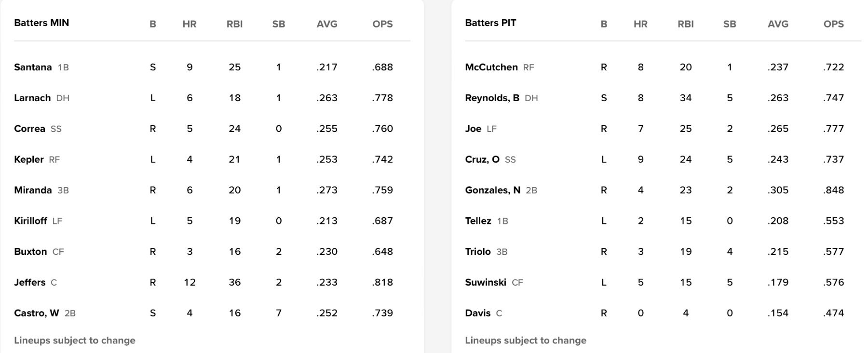
Task: Click Jeffers catcher player name
Action: 29,283
